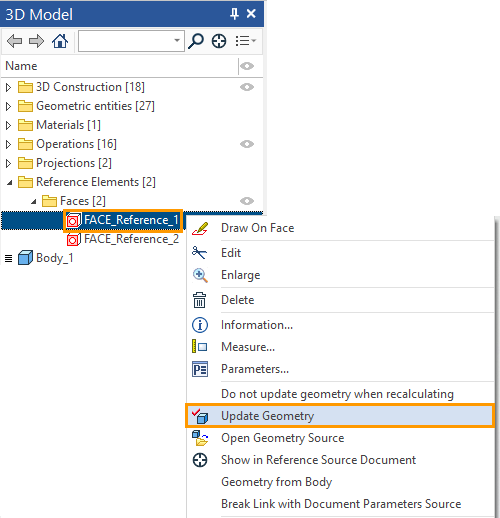This screenshot has width=500, height=518.
Task: Click the search combo box field
Action: 131,41
